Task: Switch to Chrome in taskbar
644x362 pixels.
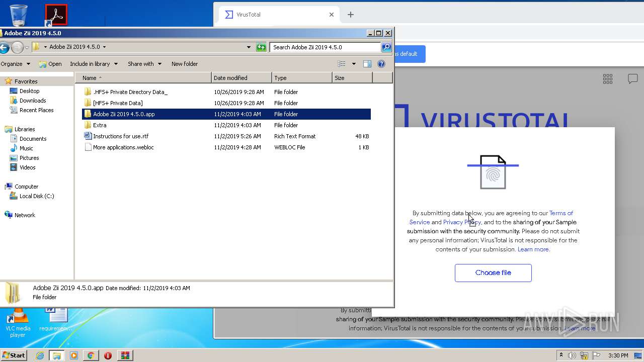Action: (91, 355)
